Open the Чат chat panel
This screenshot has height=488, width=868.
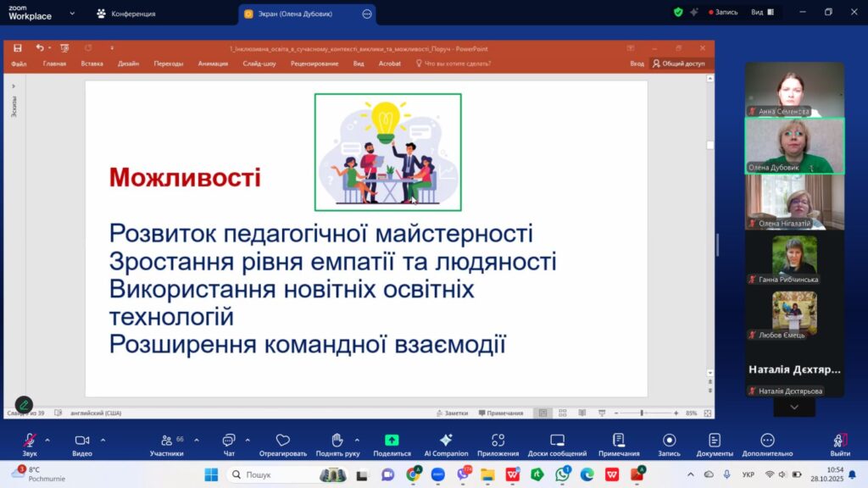pyautogui.click(x=229, y=444)
